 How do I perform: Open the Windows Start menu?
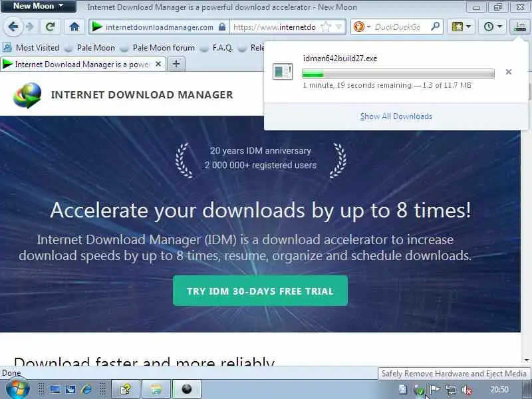click(x=18, y=389)
